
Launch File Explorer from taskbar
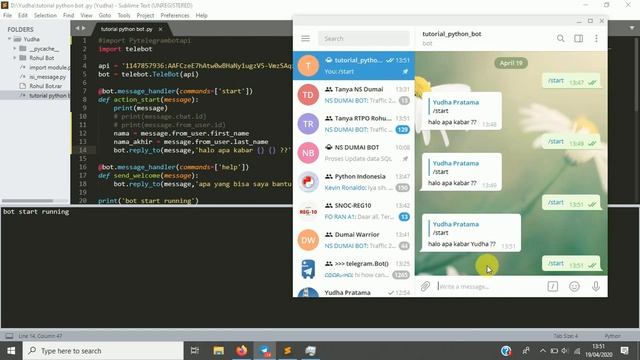point(218,351)
